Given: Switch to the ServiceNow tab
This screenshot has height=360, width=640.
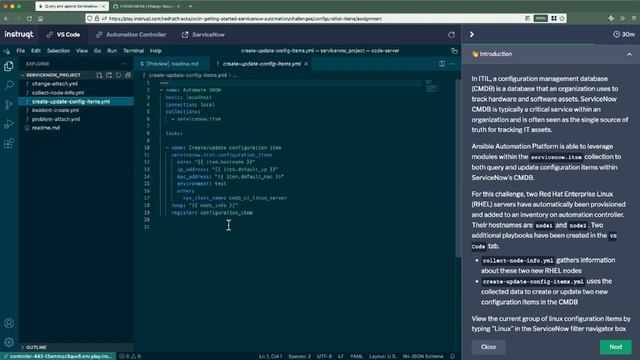Looking at the screenshot, I should (203, 35).
